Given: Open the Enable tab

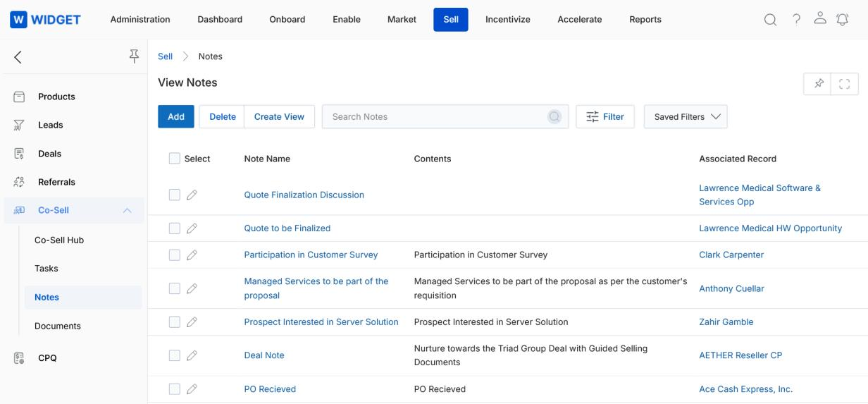Looking at the screenshot, I should tap(347, 20).
